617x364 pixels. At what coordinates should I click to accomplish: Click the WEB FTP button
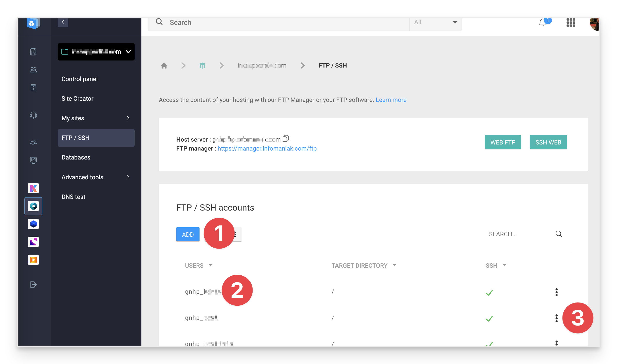tap(503, 142)
